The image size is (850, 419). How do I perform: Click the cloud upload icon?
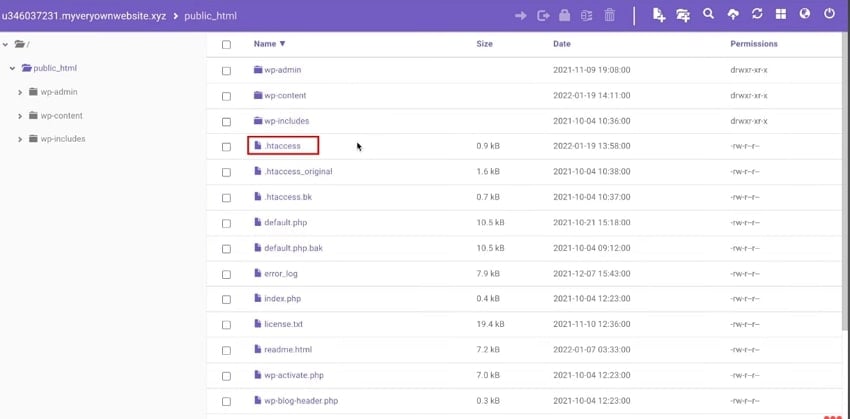pos(732,15)
